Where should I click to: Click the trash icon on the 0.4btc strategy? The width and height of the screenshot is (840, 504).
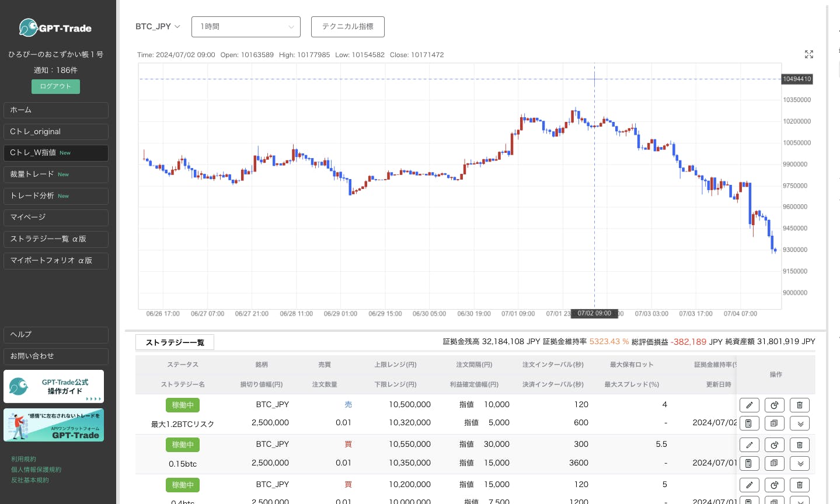tap(799, 485)
